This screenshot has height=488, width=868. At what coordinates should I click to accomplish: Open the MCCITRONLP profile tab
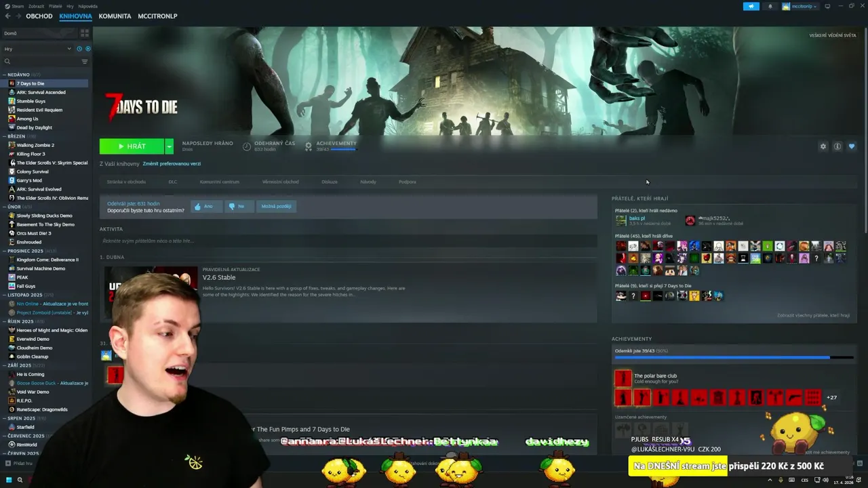(x=157, y=16)
